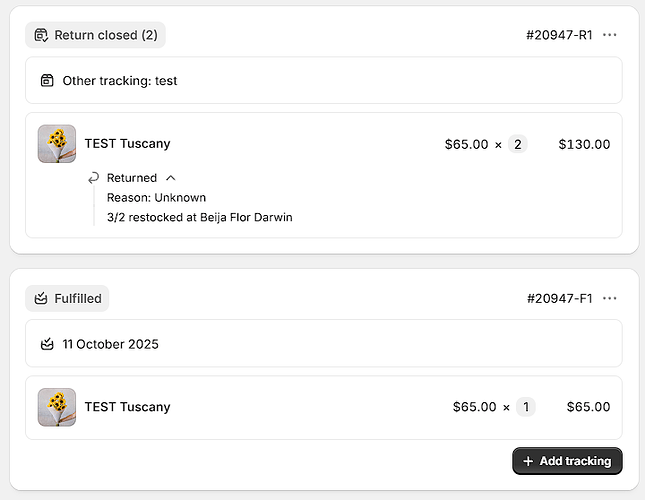Click TEST Tuscany name in fulfilled item
Image resolution: width=645 pixels, height=500 pixels.
coord(127,407)
